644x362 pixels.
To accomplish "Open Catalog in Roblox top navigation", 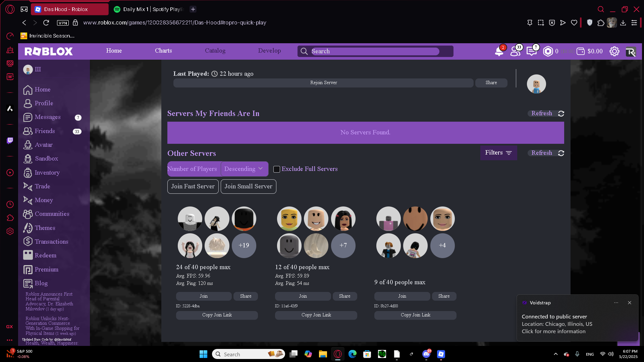I will (x=215, y=51).
